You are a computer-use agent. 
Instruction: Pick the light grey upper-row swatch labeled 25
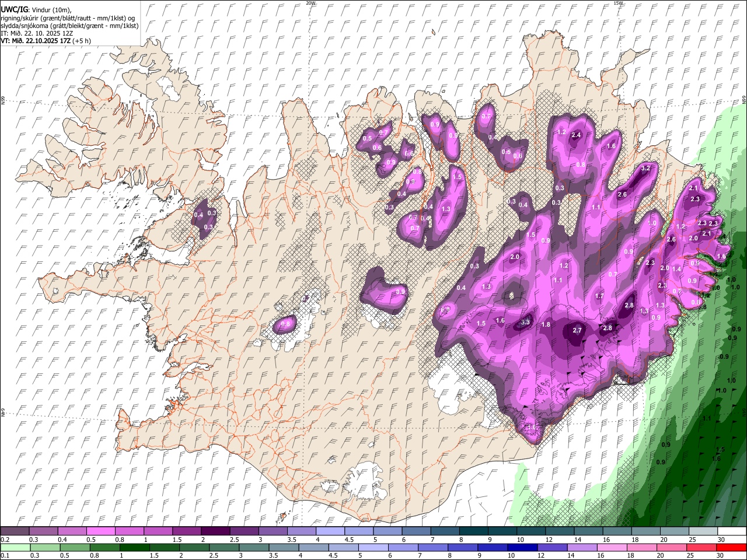point(703,531)
